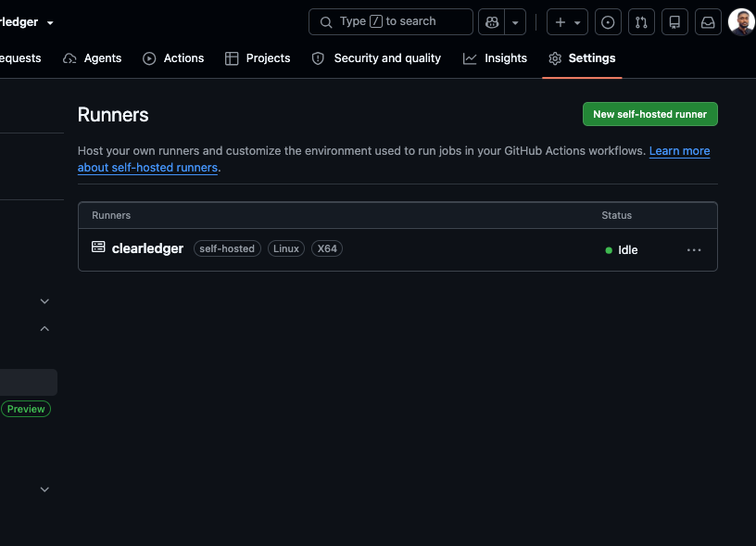This screenshot has height=546, width=756.
Task: Click the Insights graph icon
Action: (x=470, y=58)
